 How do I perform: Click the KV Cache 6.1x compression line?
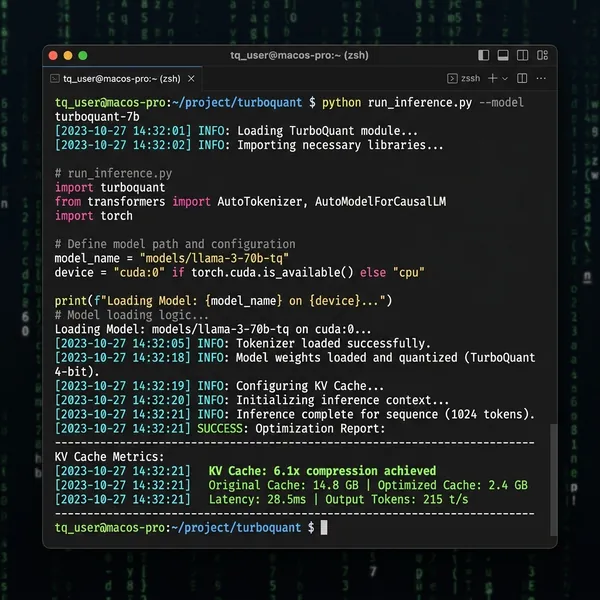click(322, 471)
